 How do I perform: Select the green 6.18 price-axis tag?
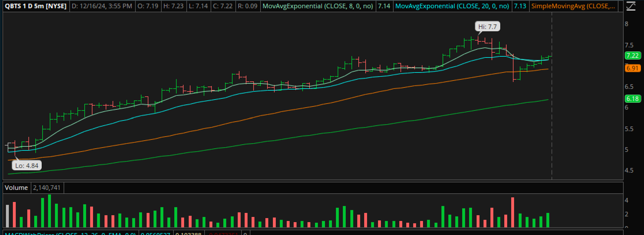[x=632, y=99]
